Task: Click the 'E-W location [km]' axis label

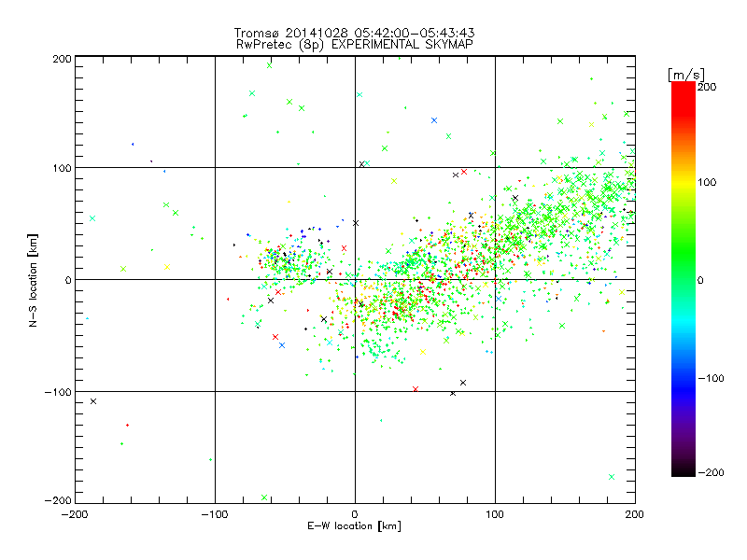Action: (x=354, y=526)
